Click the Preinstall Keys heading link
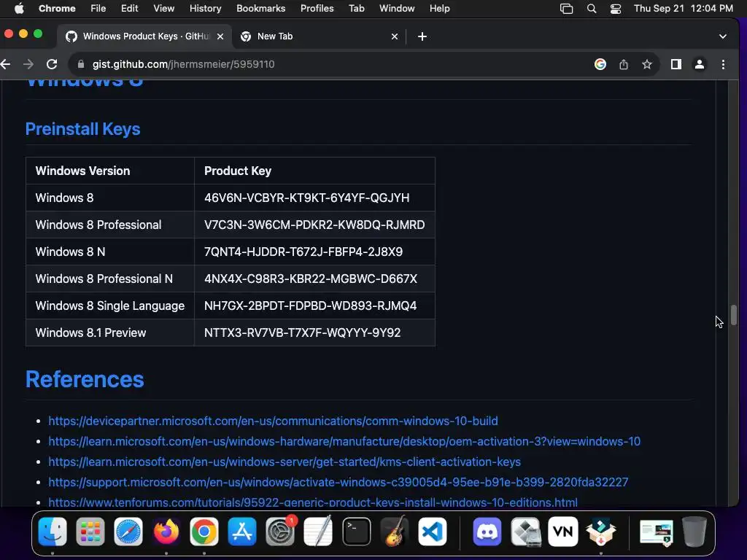This screenshot has height=560, width=747. click(x=83, y=129)
